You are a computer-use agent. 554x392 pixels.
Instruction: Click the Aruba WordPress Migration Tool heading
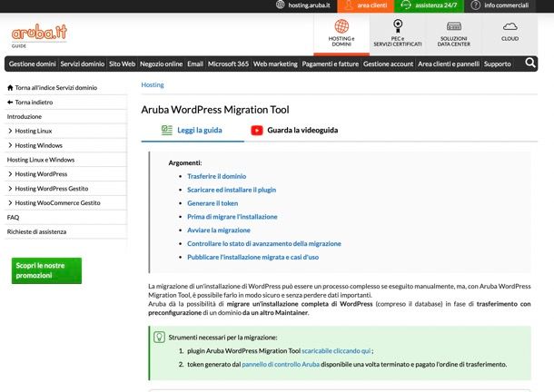(x=215, y=110)
